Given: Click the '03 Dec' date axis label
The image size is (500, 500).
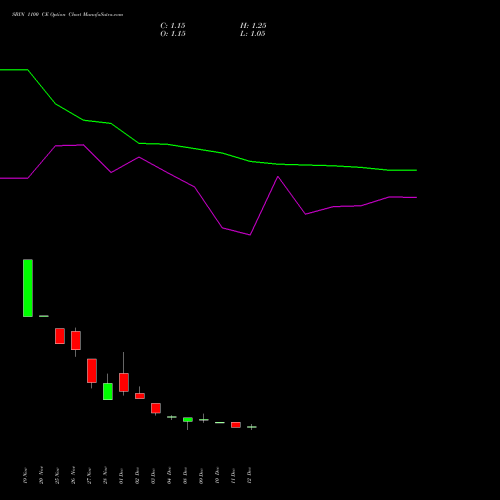Looking at the screenshot, I should tap(154, 476).
